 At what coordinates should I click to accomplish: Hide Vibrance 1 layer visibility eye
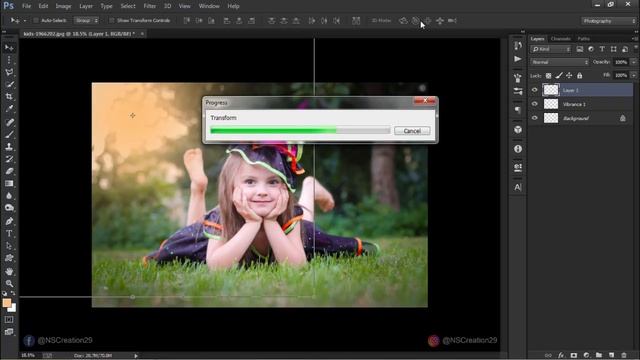[x=534, y=104]
